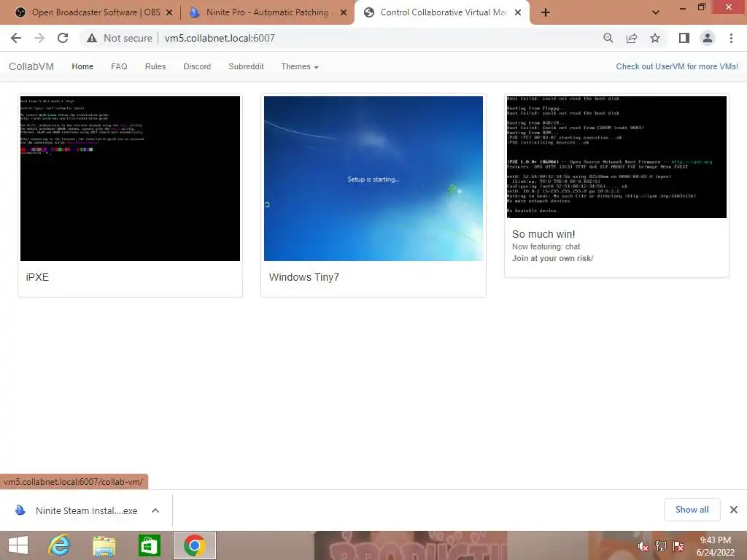747x560 pixels.
Task: Close the downloads bar
Action: (x=734, y=510)
